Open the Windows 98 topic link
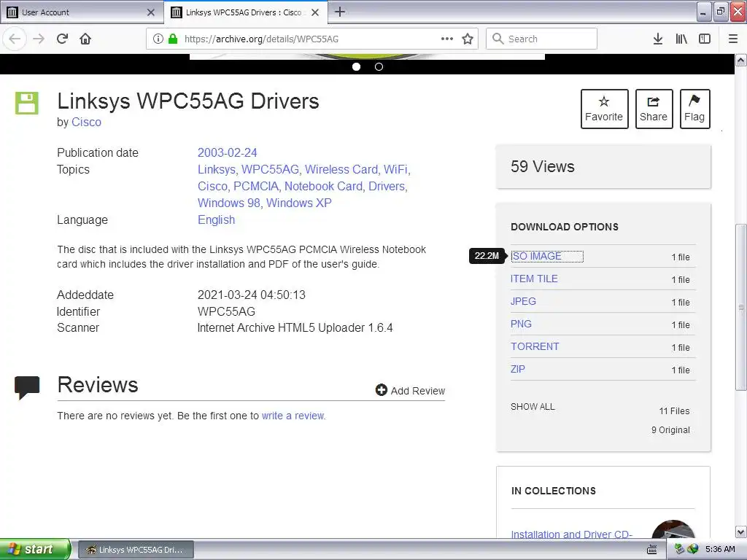Image resolution: width=747 pixels, height=560 pixels. pos(228,203)
